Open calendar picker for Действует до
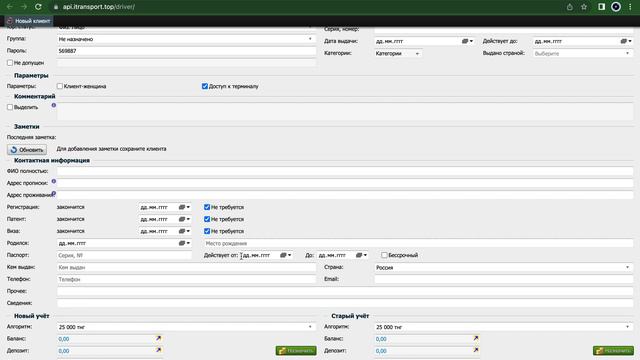The width and height of the screenshot is (640, 360). pyautogui.click(x=626, y=41)
